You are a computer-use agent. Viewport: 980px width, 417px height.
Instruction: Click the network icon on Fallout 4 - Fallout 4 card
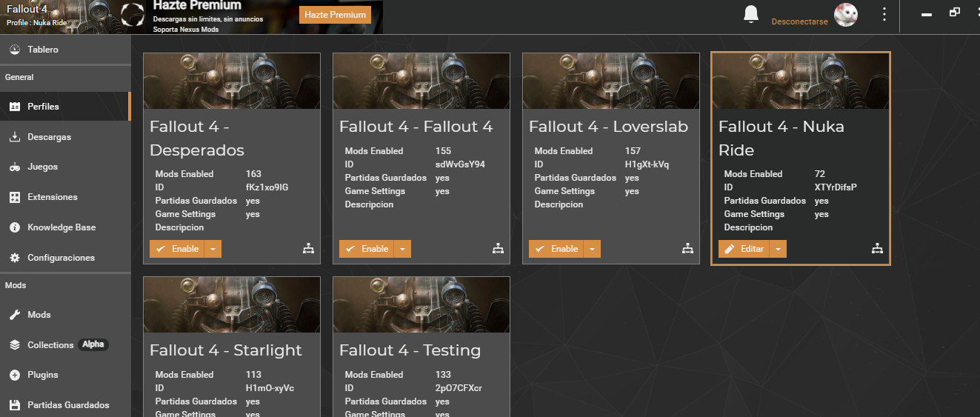(499, 249)
